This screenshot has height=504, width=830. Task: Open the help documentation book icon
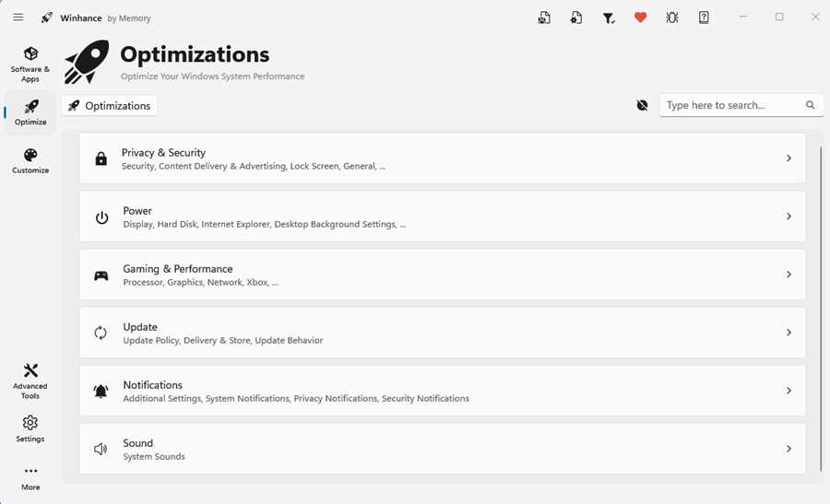tap(705, 18)
